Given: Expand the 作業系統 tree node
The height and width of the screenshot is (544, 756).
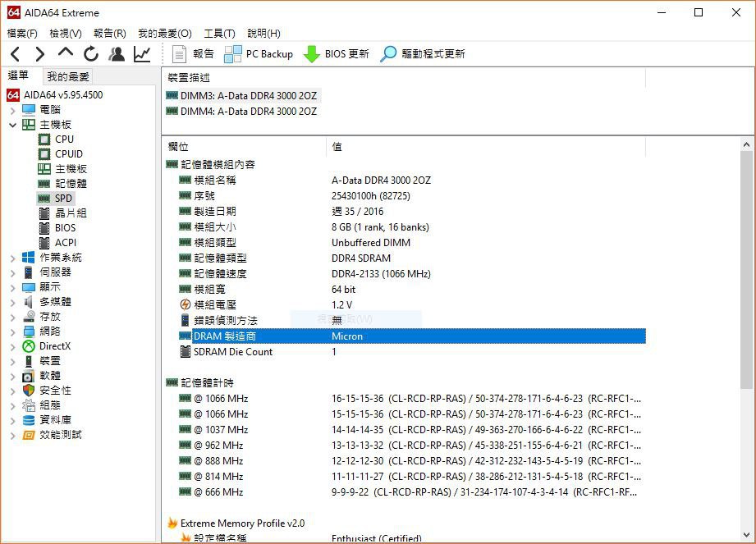Looking at the screenshot, I should (x=13, y=258).
